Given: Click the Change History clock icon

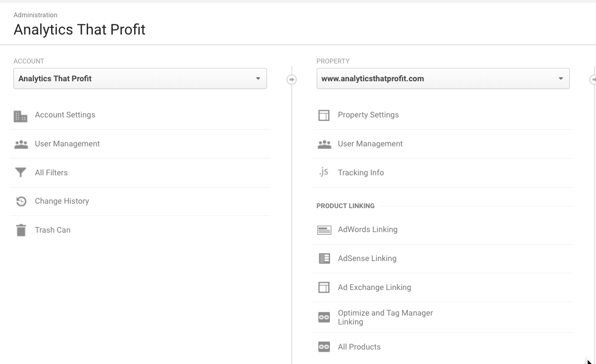Looking at the screenshot, I should [21, 201].
